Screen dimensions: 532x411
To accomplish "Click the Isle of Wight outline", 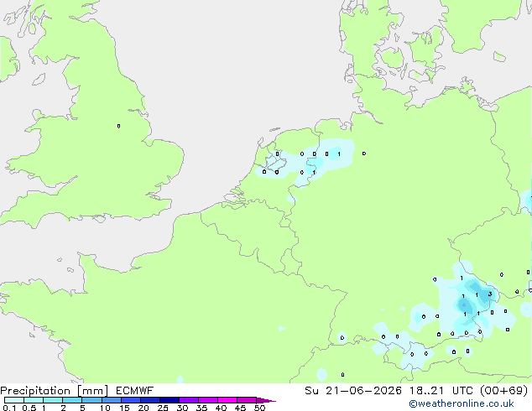I will pyautogui.click(x=99, y=219).
